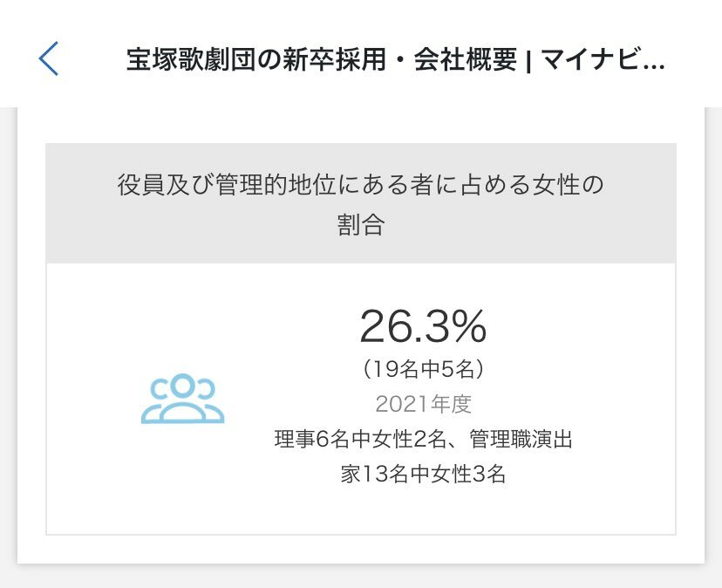Click 会社概要 in the title bar
The image size is (722, 588).
point(465,60)
